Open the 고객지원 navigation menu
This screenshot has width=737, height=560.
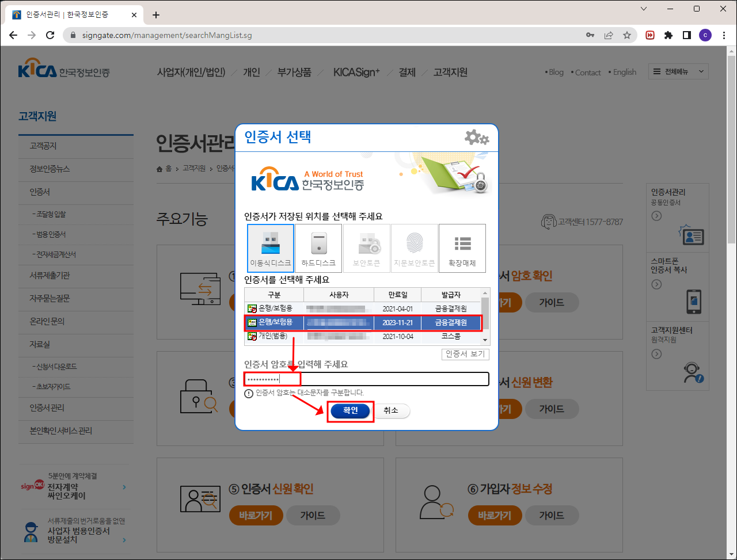[451, 72]
